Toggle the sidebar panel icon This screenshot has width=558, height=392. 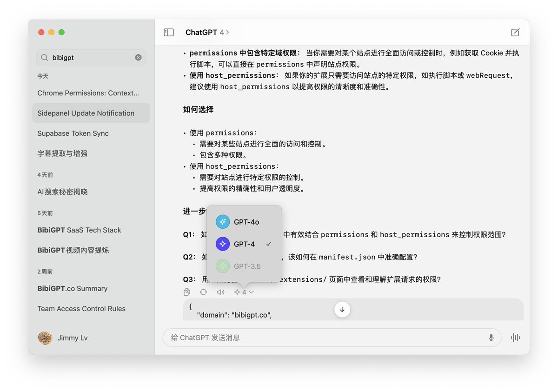click(169, 33)
